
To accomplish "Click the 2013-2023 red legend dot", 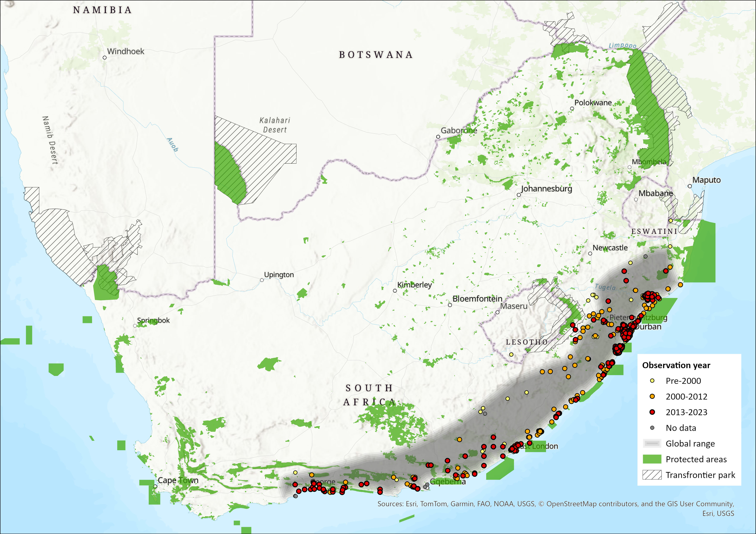I will [x=652, y=412].
